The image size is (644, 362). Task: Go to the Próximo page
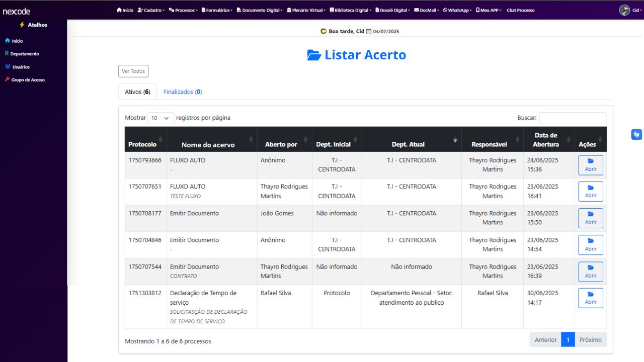tap(590, 340)
